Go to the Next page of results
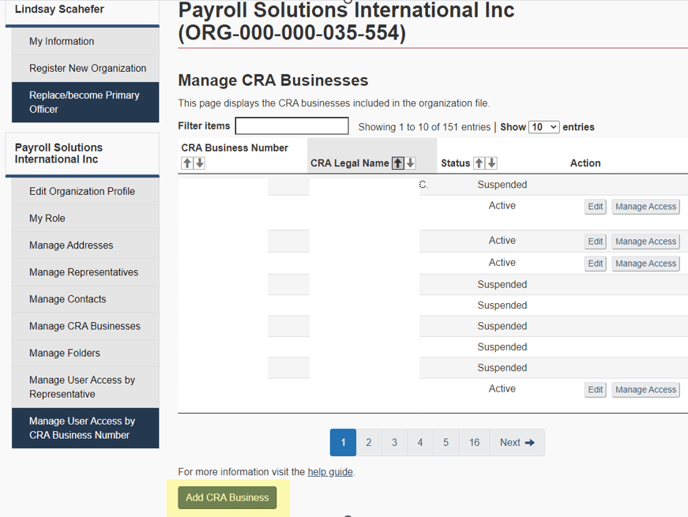The image size is (688, 517). pos(517,442)
